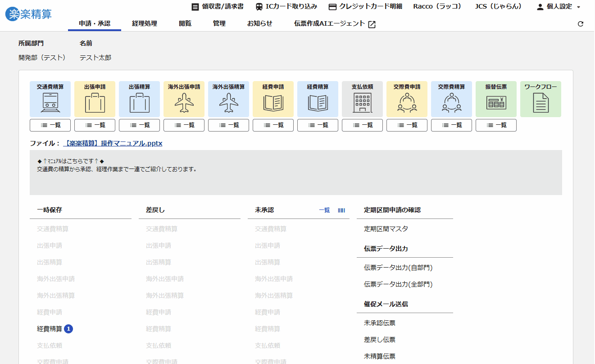The width and height of the screenshot is (595, 364).
Task: Click 海外出張精算 in the 一時保存 column
Action: click(x=56, y=296)
